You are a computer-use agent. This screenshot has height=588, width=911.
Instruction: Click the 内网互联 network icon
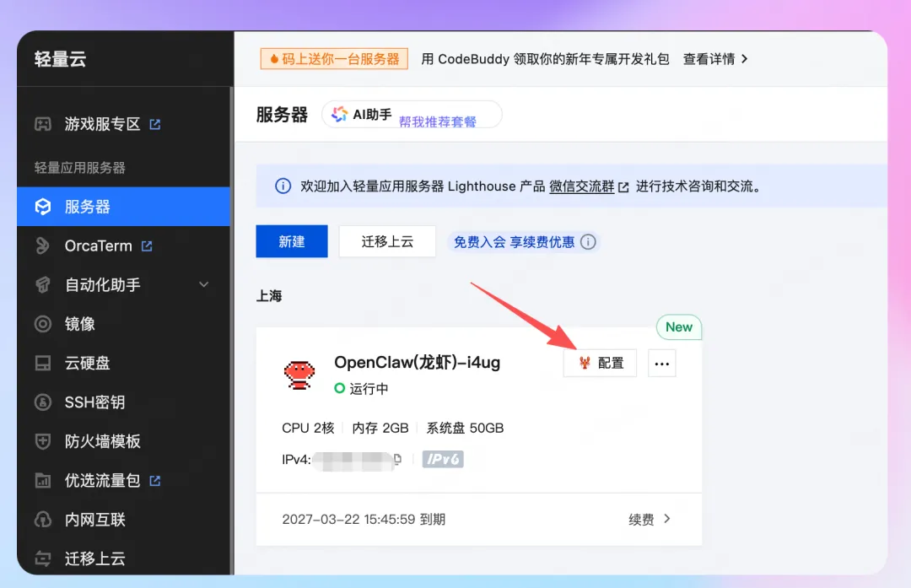(x=43, y=520)
